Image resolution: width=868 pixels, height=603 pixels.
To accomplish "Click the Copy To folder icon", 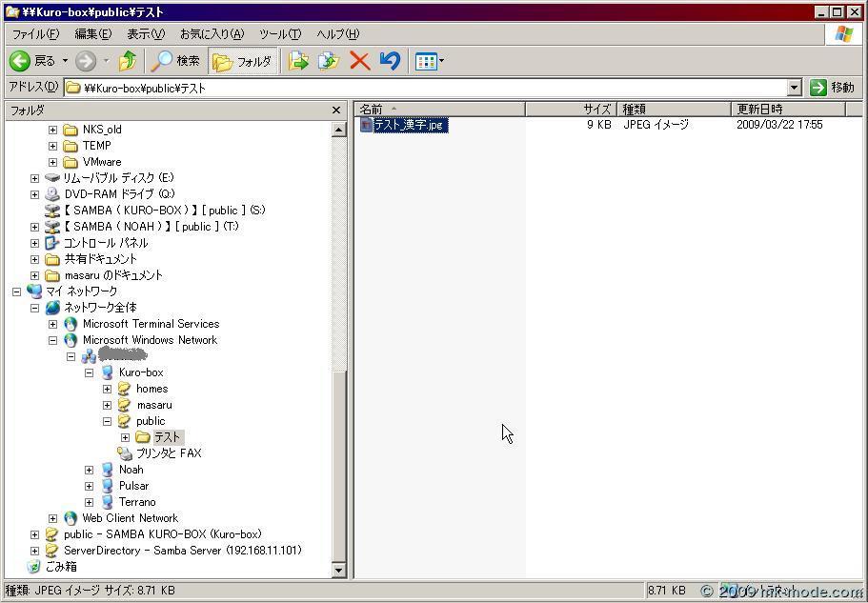I will click(x=329, y=61).
